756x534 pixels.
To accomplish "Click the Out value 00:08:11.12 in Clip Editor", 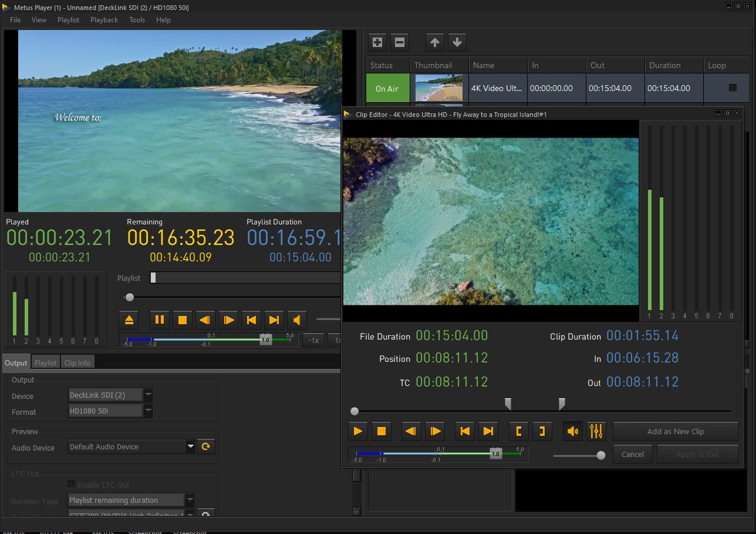I will click(642, 382).
